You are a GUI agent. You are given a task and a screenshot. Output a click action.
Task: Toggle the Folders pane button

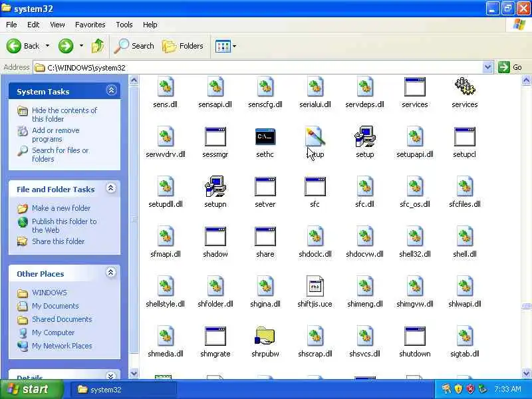click(x=183, y=46)
